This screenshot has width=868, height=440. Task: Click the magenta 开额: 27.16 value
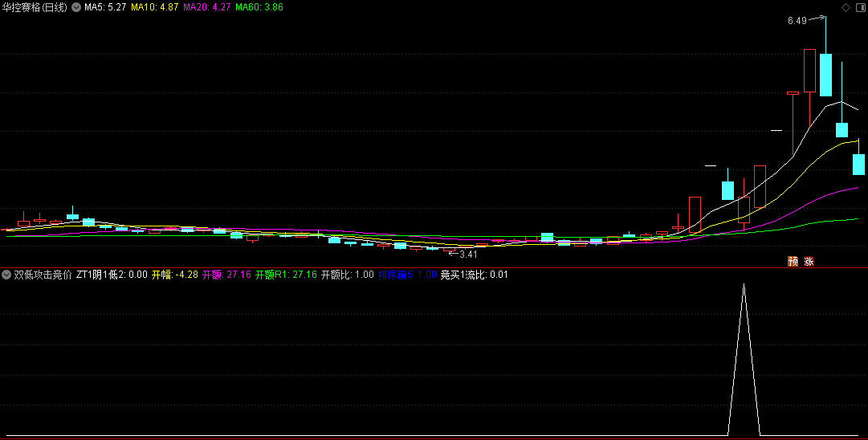click(x=226, y=275)
